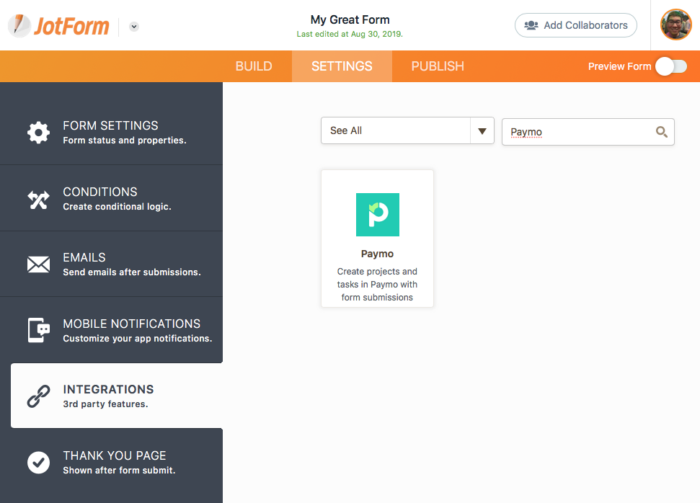Click the Mobile Notifications phone icon

click(38, 330)
